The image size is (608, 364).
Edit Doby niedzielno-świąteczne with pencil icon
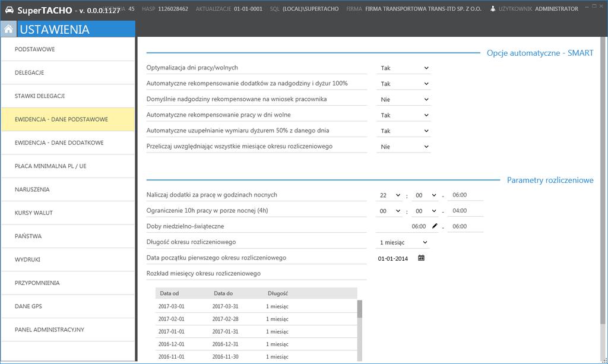coord(435,226)
